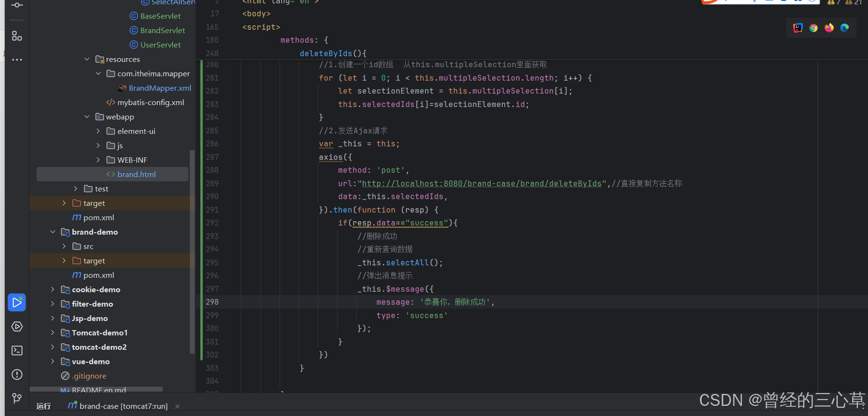868x416 pixels.
Task: Open brand.html in Firefox browser
Action: 829,28
